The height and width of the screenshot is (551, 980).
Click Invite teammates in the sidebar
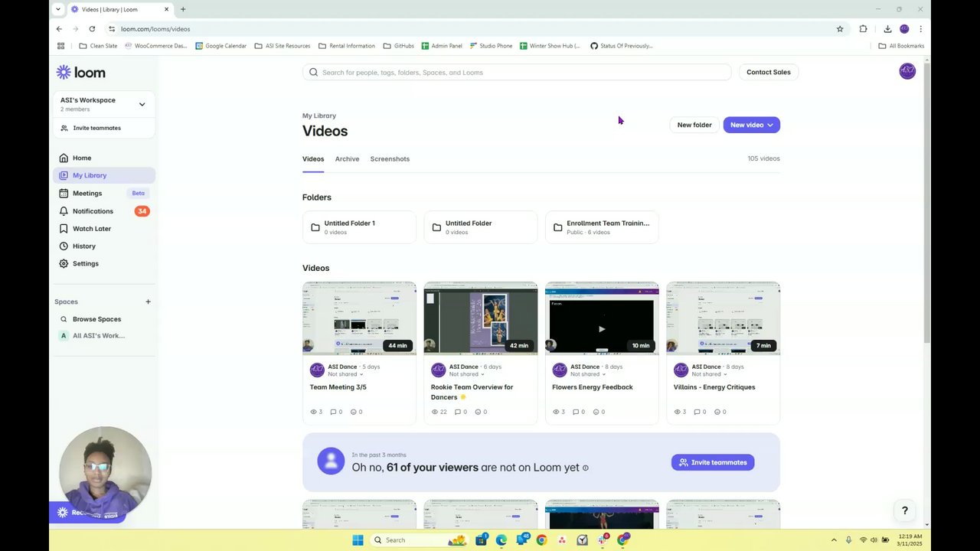click(103, 128)
